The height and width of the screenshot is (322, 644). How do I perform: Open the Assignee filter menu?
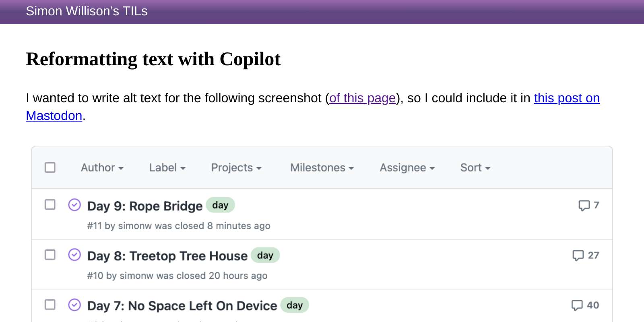pyautogui.click(x=407, y=167)
